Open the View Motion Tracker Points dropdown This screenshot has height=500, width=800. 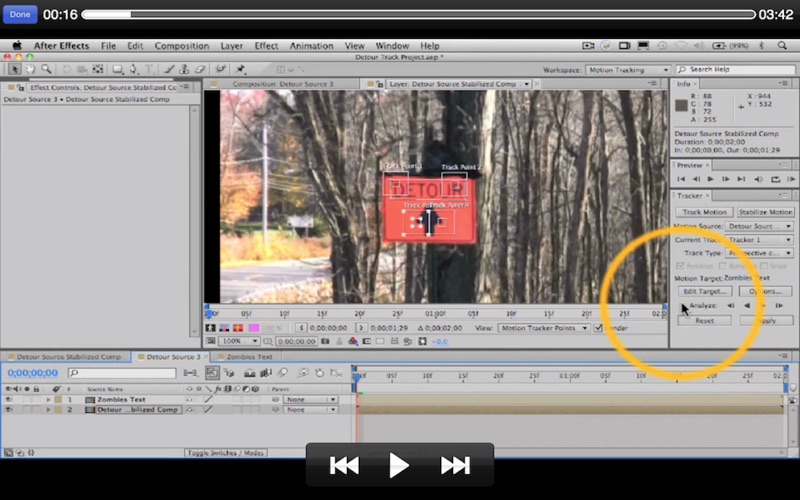(543, 328)
